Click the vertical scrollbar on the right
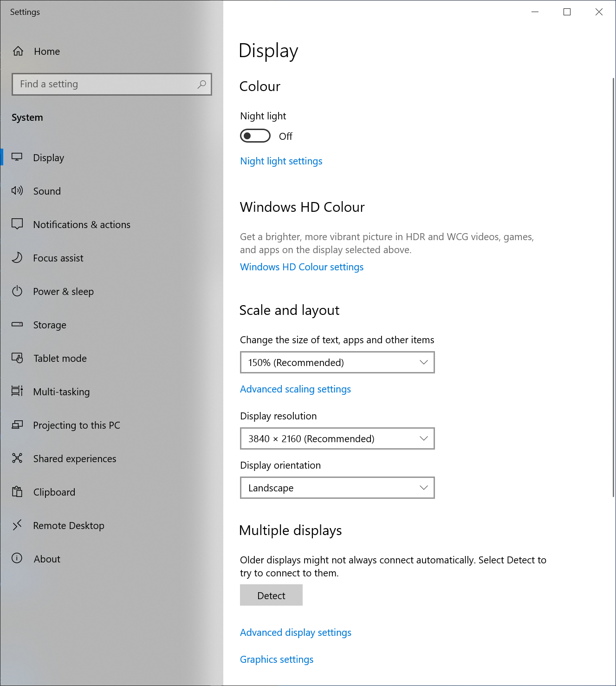616x686 pixels. point(614,288)
